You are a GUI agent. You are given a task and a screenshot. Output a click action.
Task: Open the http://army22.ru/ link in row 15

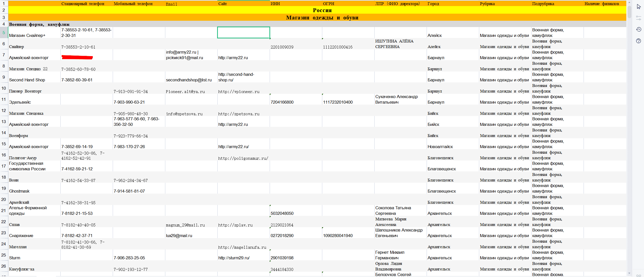tap(234, 147)
